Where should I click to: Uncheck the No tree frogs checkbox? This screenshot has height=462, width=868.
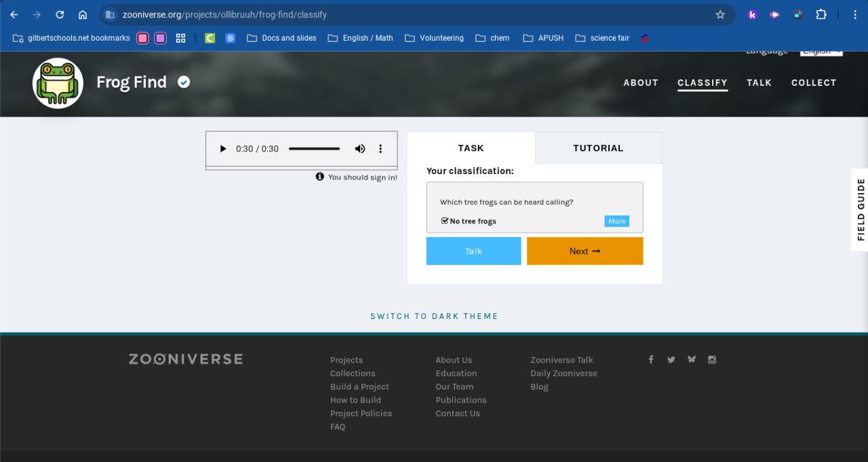pos(445,221)
